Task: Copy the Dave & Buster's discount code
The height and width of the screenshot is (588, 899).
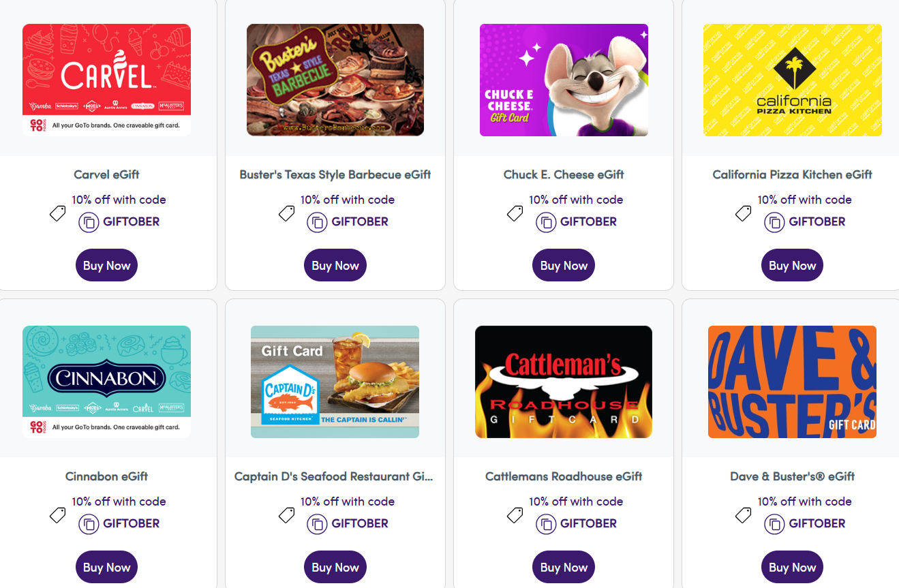Action: pos(774,524)
